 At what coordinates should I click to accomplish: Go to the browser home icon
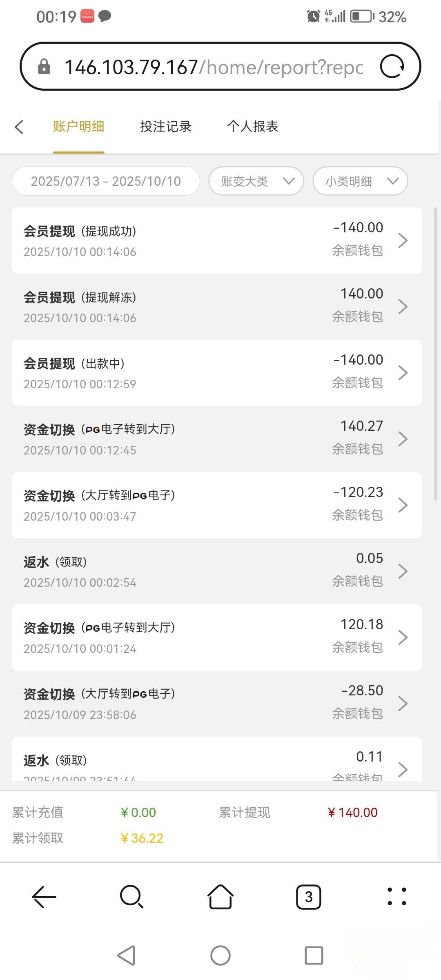220,897
